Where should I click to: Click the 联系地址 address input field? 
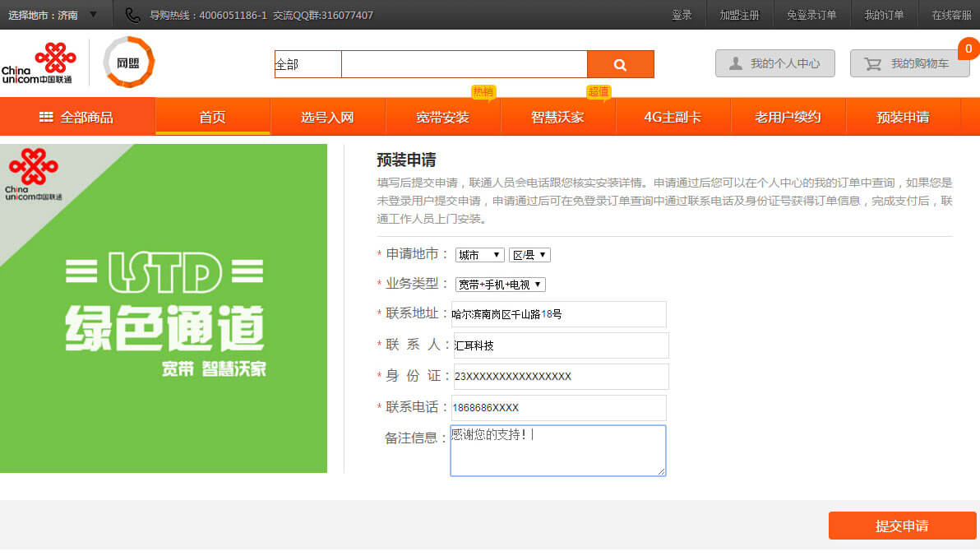click(x=559, y=314)
